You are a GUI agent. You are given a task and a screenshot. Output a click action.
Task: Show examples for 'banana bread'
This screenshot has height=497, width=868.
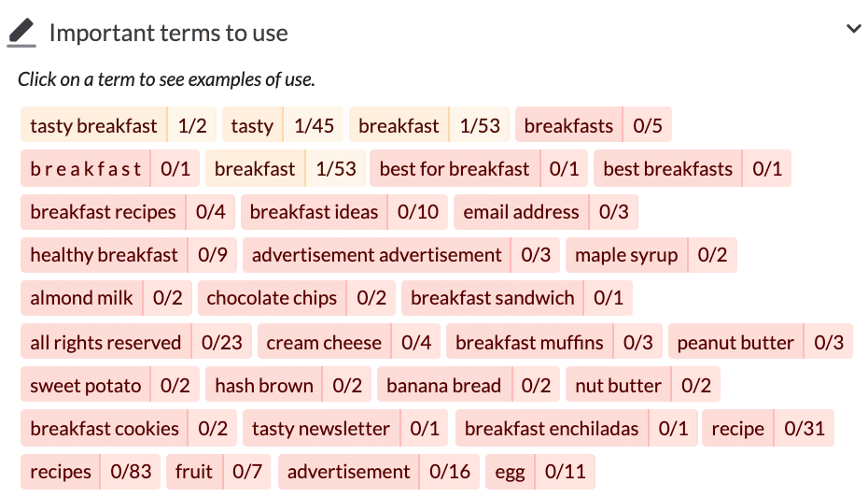(x=443, y=386)
